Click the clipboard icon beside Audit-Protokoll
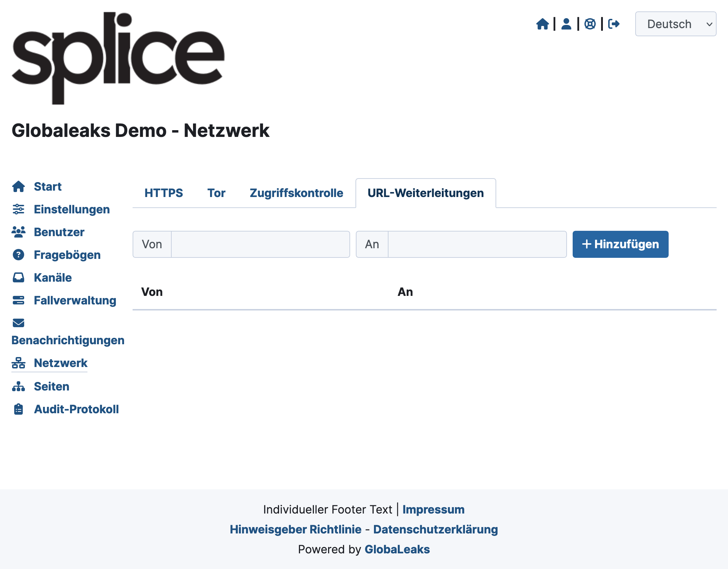The image size is (728, 569). (x=18, y=409)
